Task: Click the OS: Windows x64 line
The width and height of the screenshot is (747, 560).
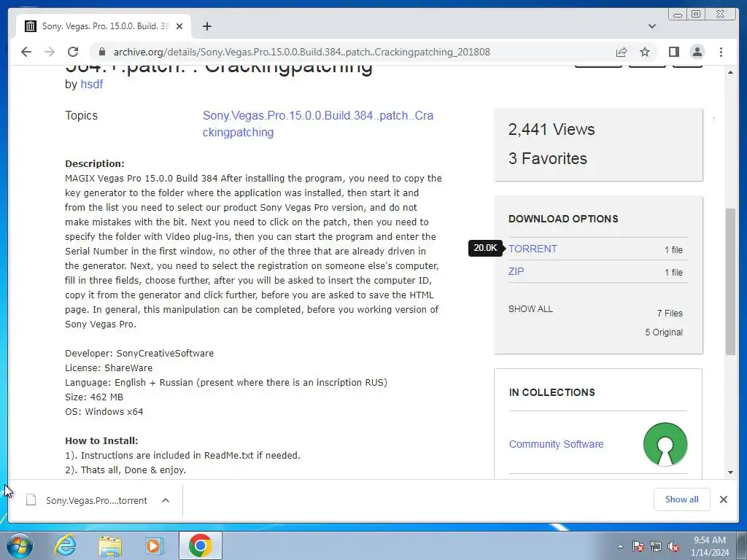Action: click(104, 412)
